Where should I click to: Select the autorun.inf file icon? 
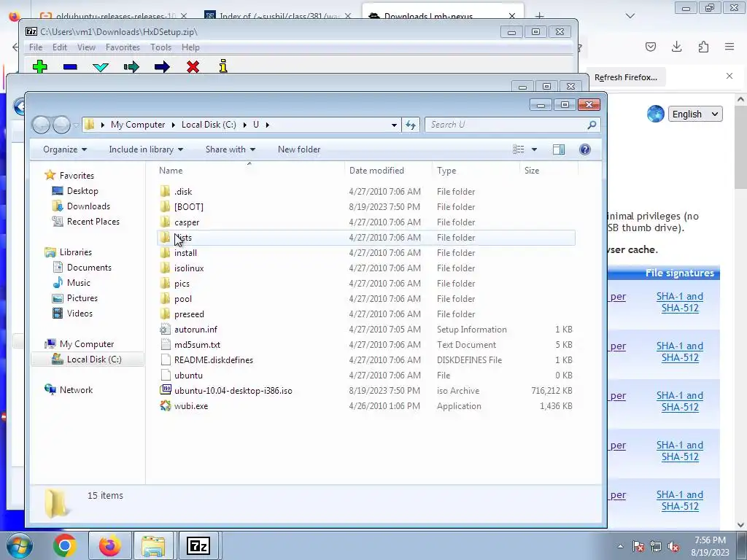165,330
